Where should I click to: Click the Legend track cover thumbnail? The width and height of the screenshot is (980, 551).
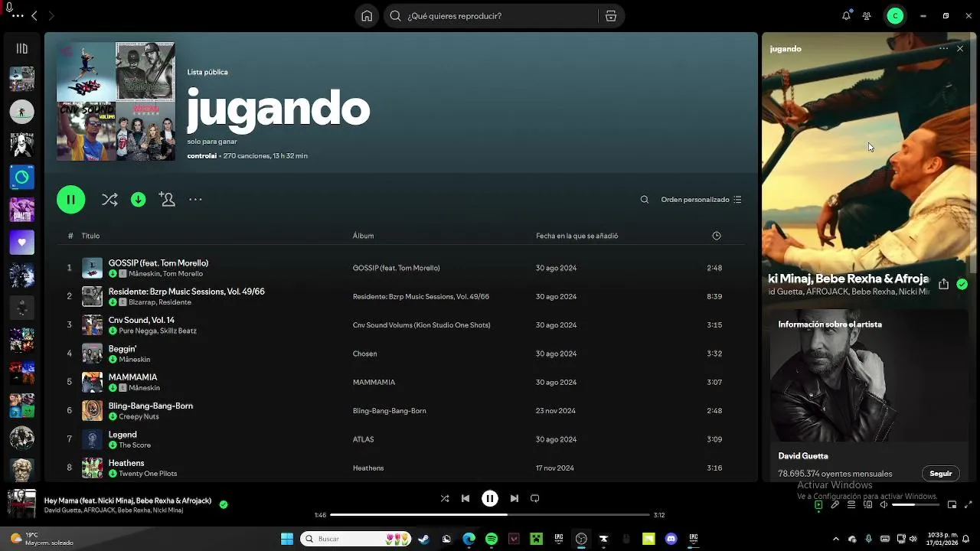pyautogui.click(x=92, y=439)
